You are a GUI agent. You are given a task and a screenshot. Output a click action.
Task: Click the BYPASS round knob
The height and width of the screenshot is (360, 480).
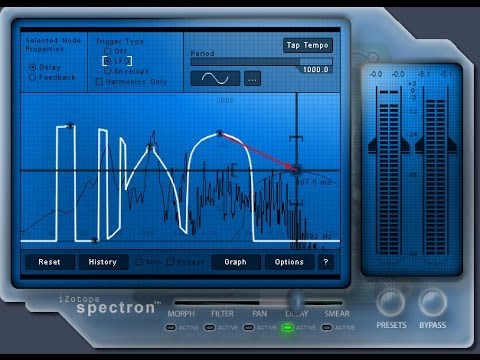tap(433, 302)
